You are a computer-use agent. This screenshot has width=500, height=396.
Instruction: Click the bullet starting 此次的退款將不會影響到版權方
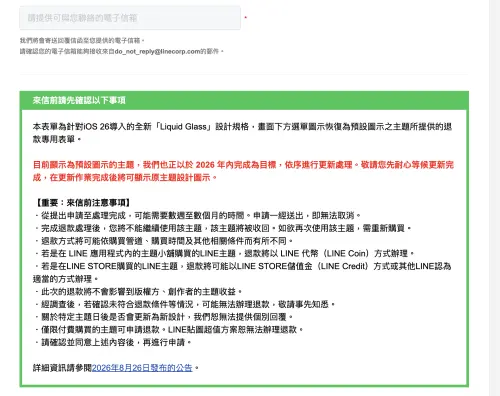[x=138, y=292]
